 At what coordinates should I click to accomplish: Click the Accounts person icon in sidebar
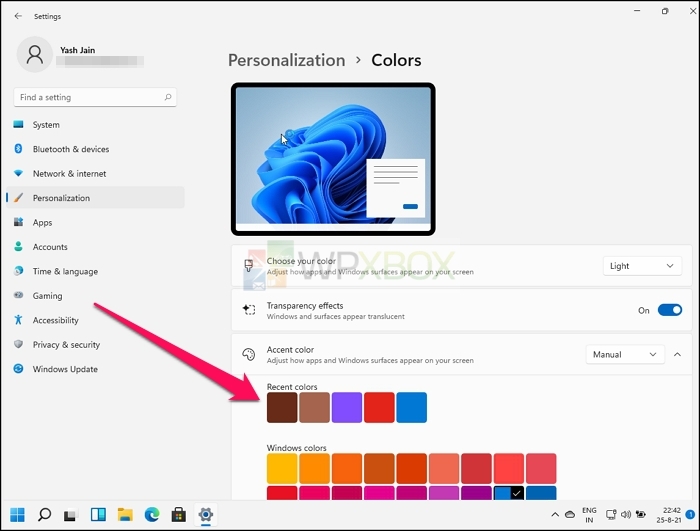(x=18, y=247)
